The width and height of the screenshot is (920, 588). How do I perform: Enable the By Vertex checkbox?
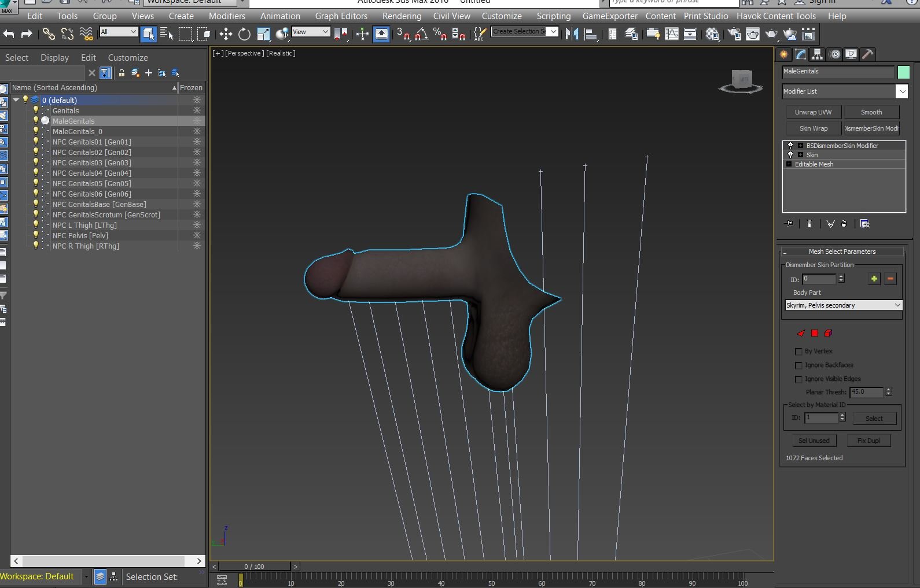798,352
